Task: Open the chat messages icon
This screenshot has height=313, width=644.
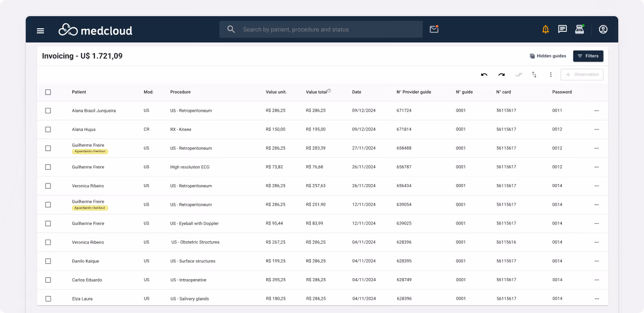Action: point(562,29)
